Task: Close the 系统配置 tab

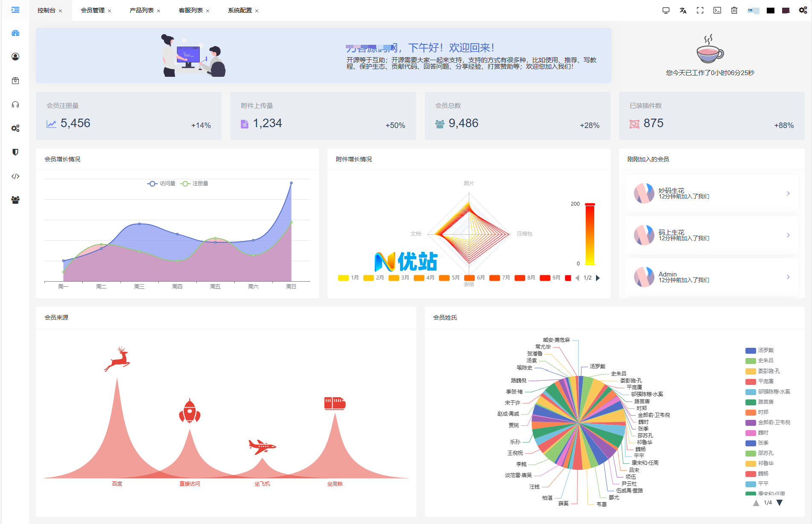Action: point(257,11)
